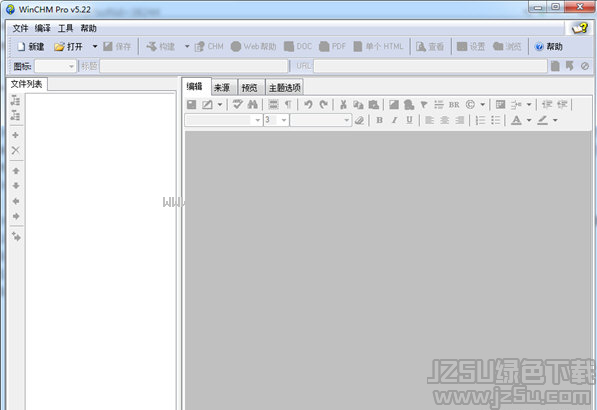Click the move-down arrow icon in sidebar
Viewport: 597px width, 410px height.
click(x=16, y=186)
